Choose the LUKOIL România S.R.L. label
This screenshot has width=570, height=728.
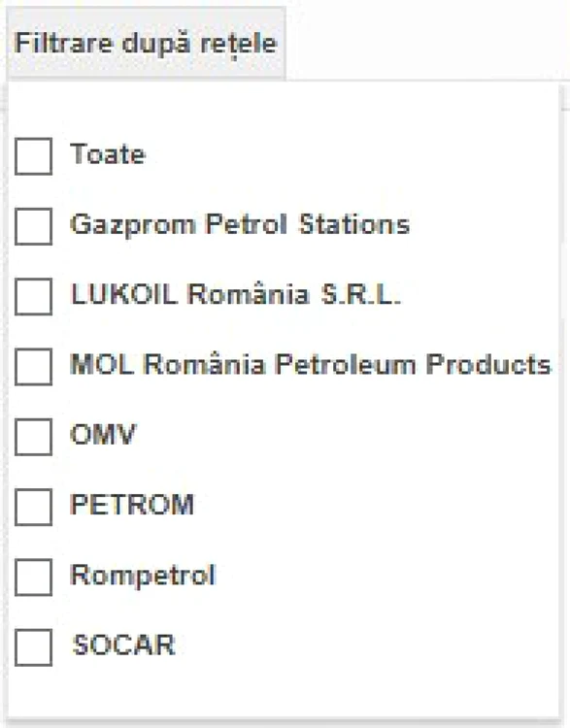coord(236,294)
